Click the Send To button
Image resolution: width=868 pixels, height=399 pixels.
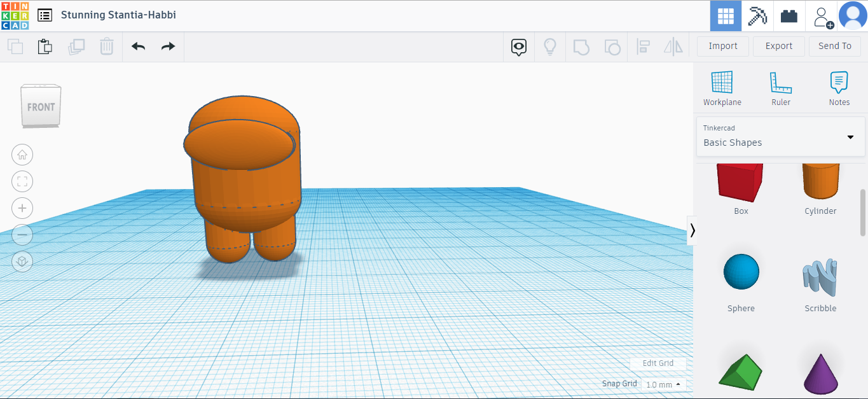(835, 46)
